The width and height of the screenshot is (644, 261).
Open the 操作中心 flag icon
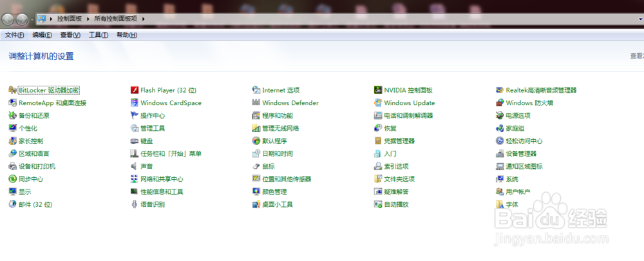click(x=134, y=115)
